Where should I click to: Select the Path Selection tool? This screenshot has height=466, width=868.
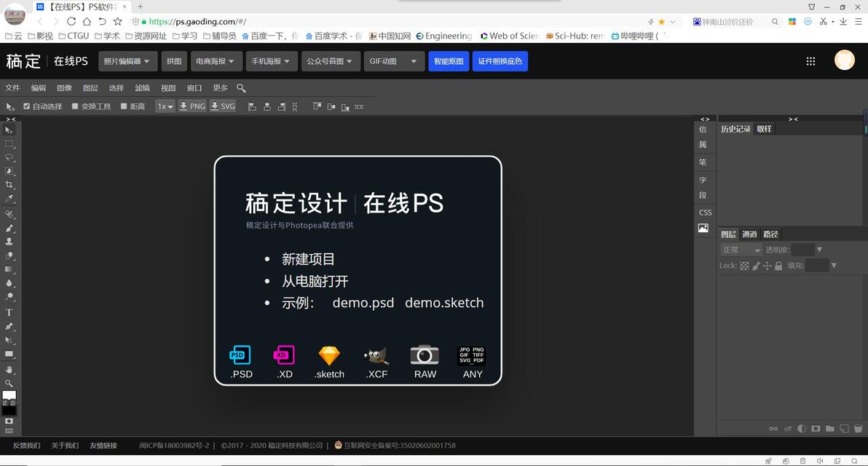click(x=9, y=340)
